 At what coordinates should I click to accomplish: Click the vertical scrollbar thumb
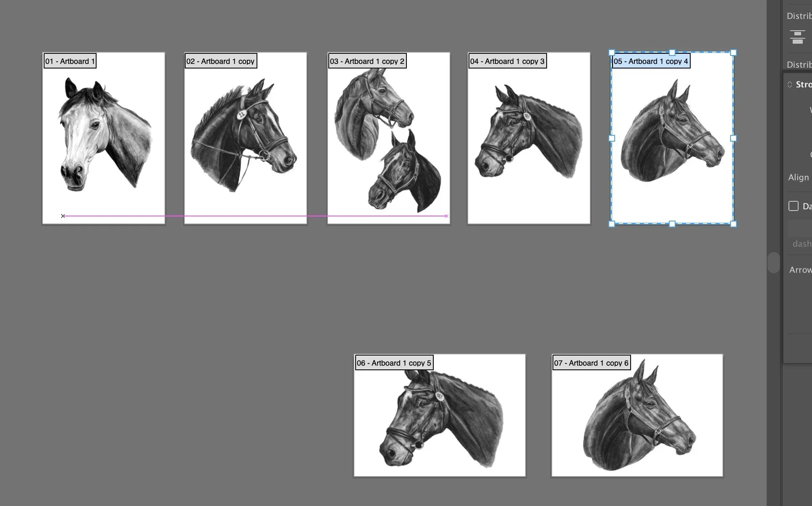773,263
